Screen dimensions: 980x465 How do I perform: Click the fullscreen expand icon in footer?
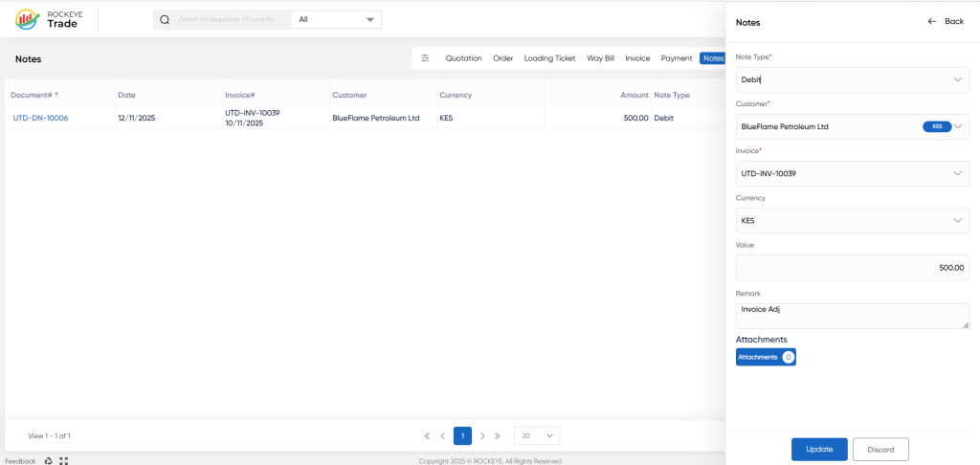(x=63, y=461)
